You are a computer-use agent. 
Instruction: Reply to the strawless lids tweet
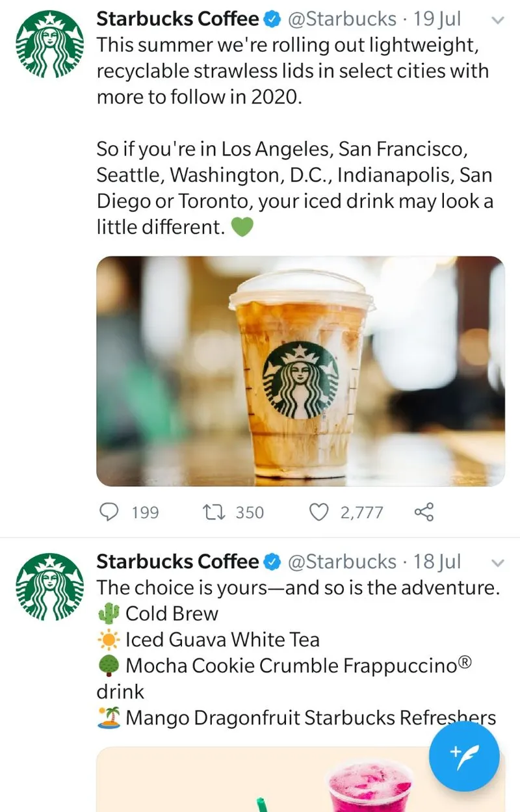[x=108, y=512]
